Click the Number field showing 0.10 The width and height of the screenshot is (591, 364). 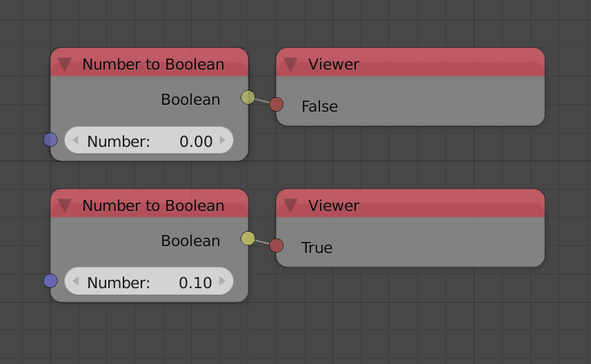(149, 281)
